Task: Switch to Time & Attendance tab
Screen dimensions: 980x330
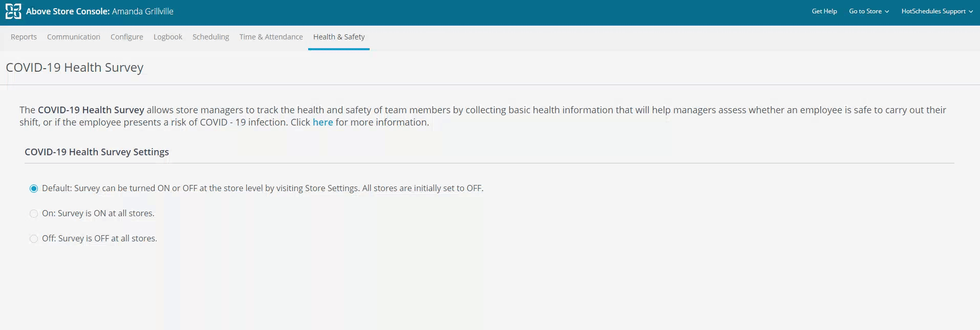Action: click(x=271, y=37)
